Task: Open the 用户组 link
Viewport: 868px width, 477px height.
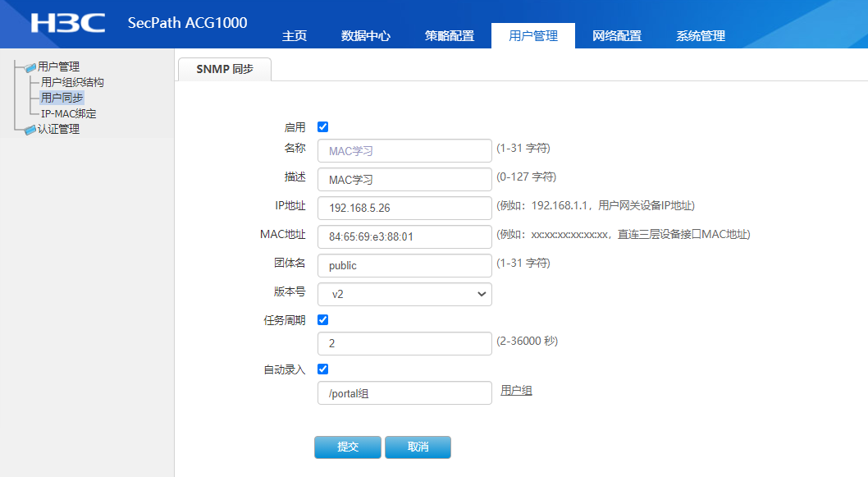Action: 516,391
